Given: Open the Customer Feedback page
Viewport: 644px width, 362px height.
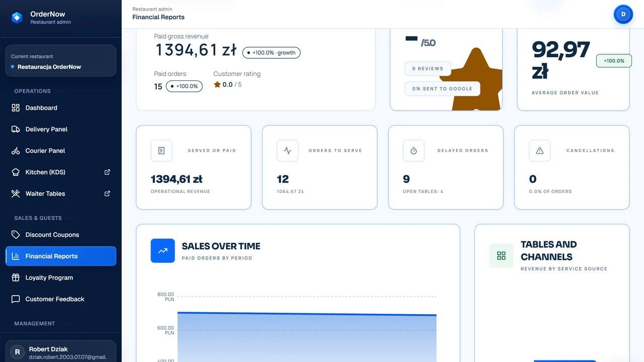Looking at the screenshot, I should [61, 299].
